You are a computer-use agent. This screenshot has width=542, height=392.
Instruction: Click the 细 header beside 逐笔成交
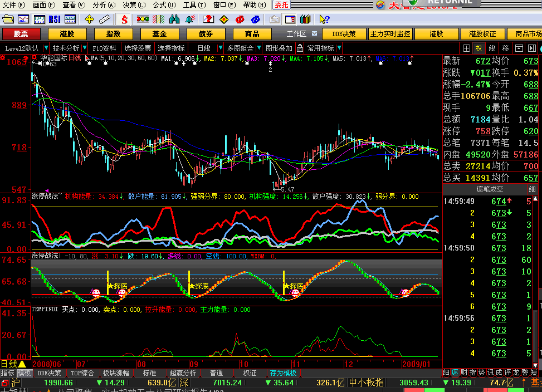coord(532,189)
